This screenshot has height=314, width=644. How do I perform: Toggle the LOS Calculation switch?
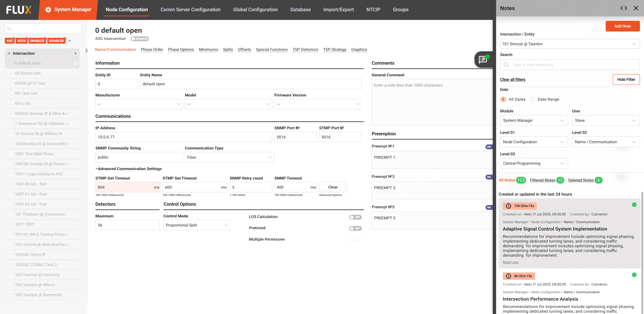pyautogui.click(x=355, y=217)
